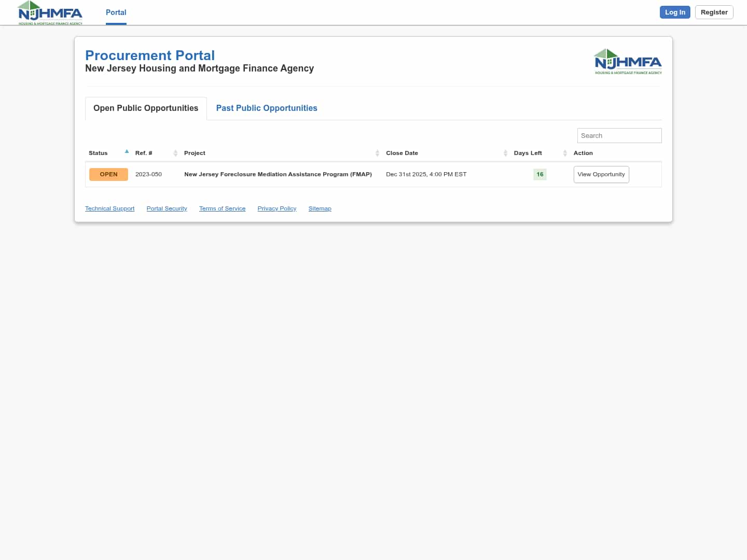This screenshot has width=747, height=560.
Task: Click the NJHMFA logo inside the portal card
Action: click(x=628, y=61)
